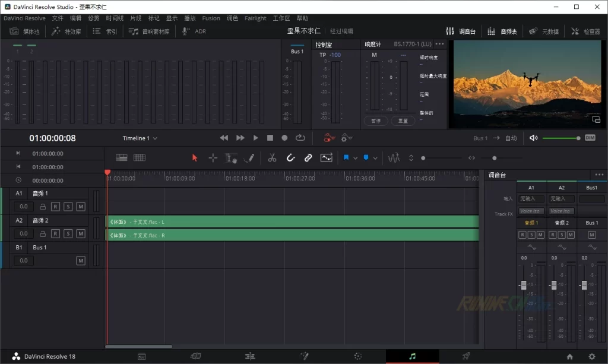Open project settings gear icon
The width and height of the screenshot is (608, 364).
click(591, 356)
